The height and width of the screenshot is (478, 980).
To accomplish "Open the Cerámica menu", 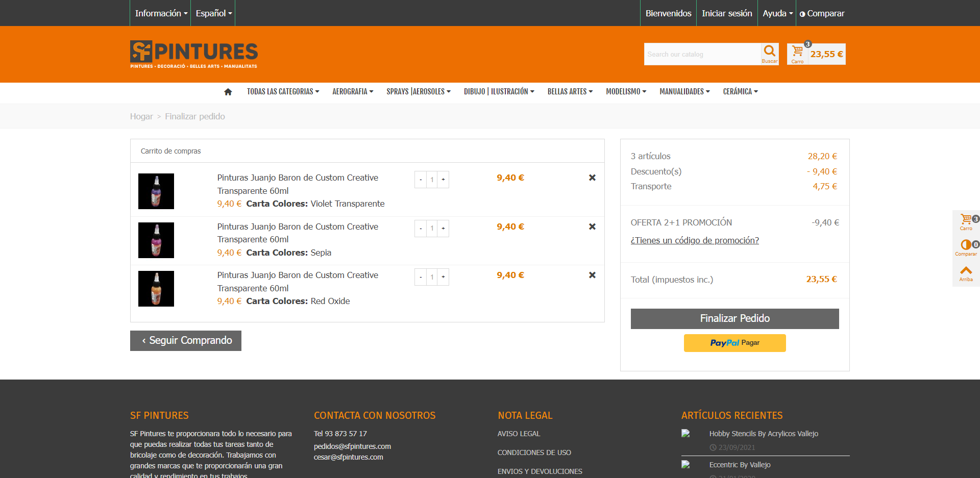I will coord(741,92).
